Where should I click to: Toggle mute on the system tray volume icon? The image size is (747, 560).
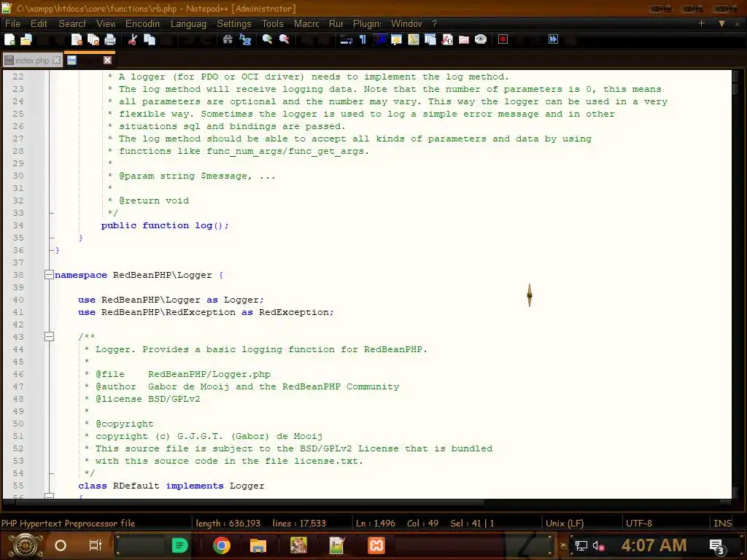tap(598, 545)
